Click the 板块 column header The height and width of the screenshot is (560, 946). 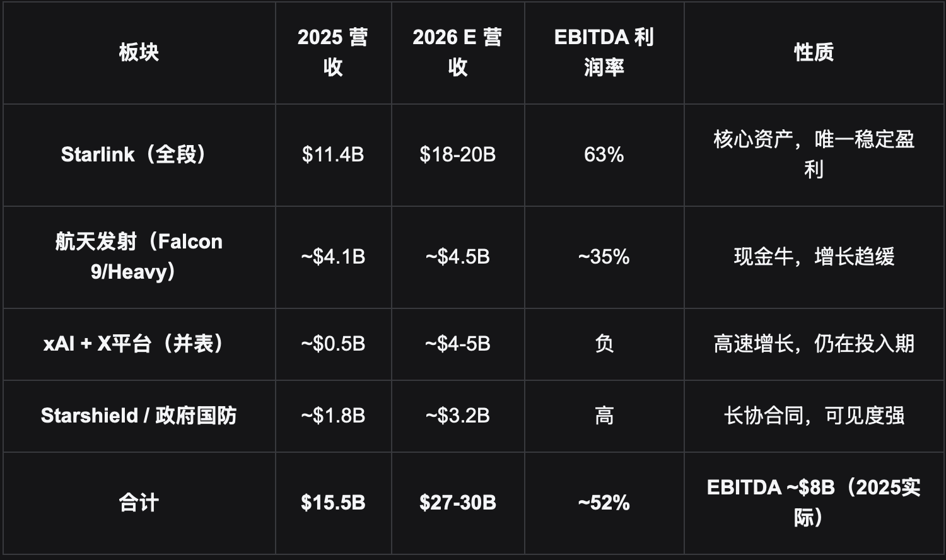[x=139, y=52]
